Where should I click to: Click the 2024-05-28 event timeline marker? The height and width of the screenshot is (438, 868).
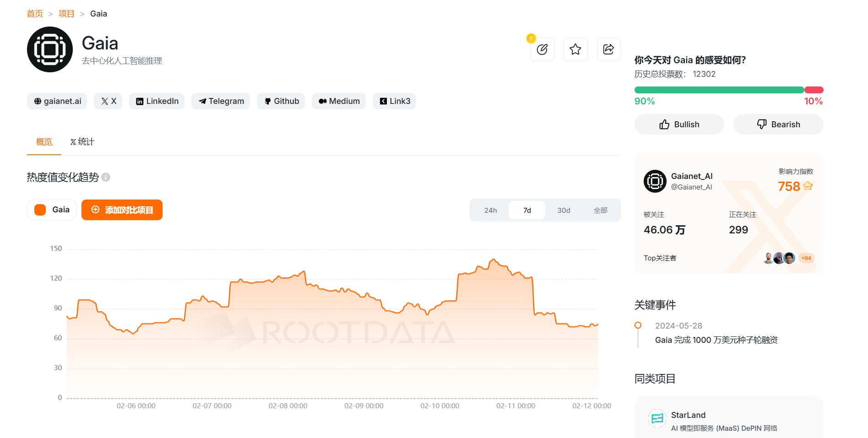click(638, 325)
